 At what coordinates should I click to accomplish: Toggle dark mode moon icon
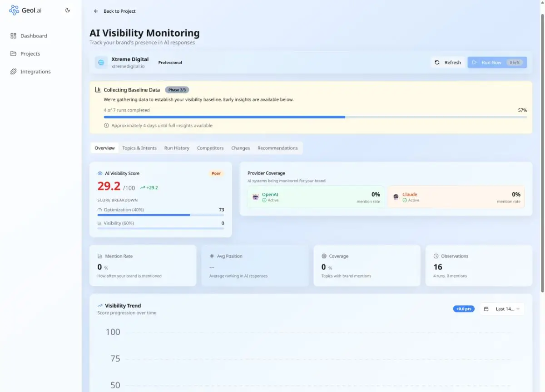tap(68, 10)
